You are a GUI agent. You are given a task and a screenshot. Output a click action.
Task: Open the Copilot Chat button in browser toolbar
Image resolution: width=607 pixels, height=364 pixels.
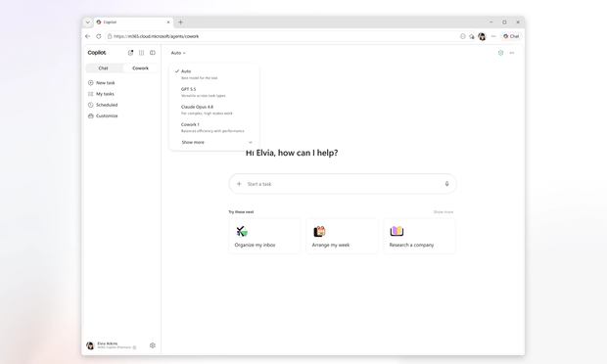[511, 36]
